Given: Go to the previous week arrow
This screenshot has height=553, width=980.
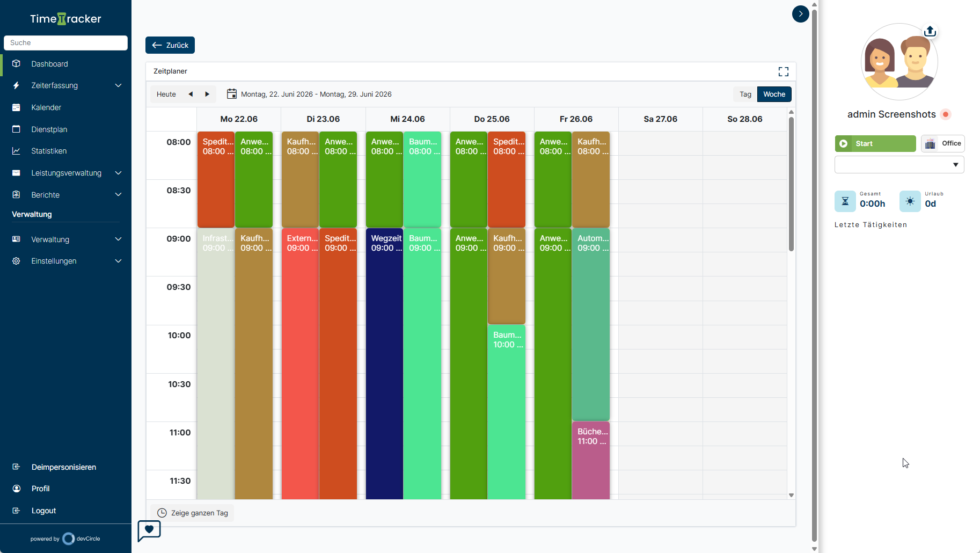Looking at the screenshot, I should pos(191,94).
